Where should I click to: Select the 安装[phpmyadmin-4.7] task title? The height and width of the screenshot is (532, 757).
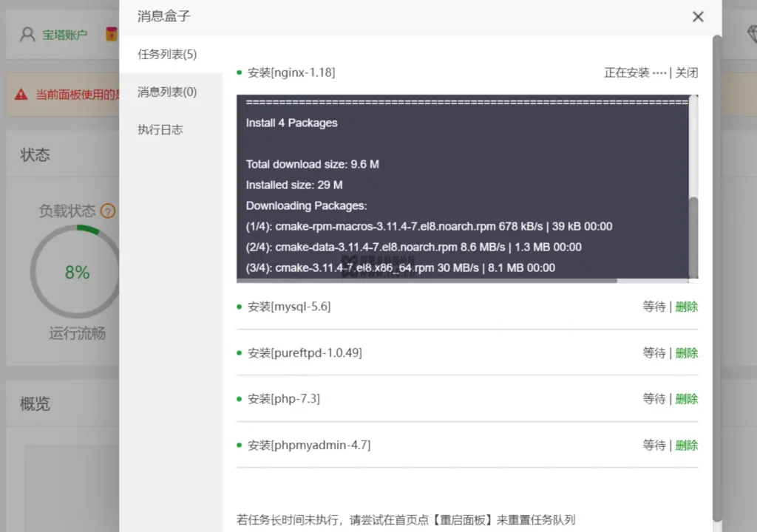pos(309,445)
